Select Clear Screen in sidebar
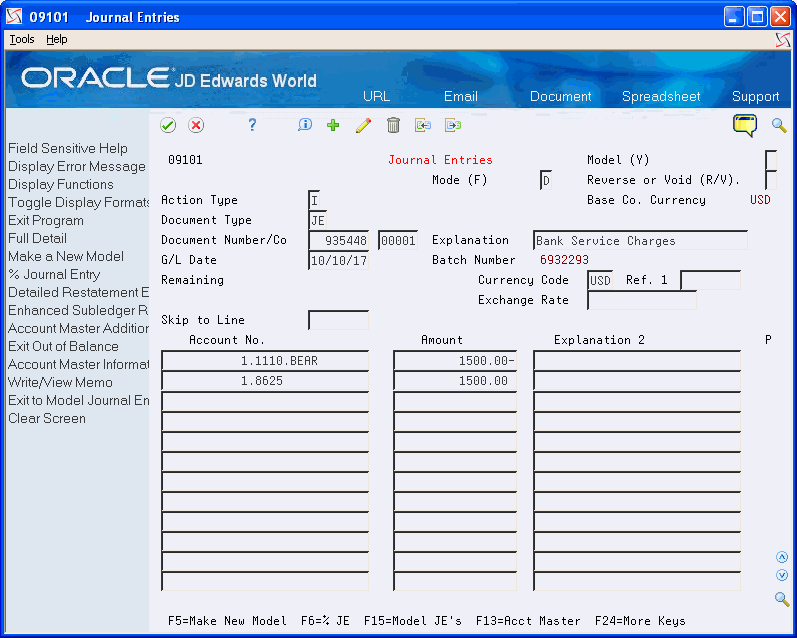Image resolution: width=797 pixels, height=638 pixels. point(47,418)
